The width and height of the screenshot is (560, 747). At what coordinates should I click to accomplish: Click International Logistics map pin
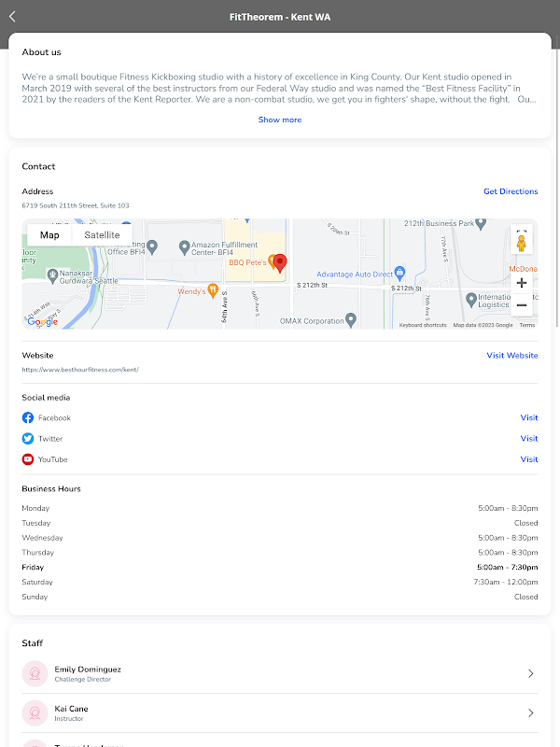471,300
